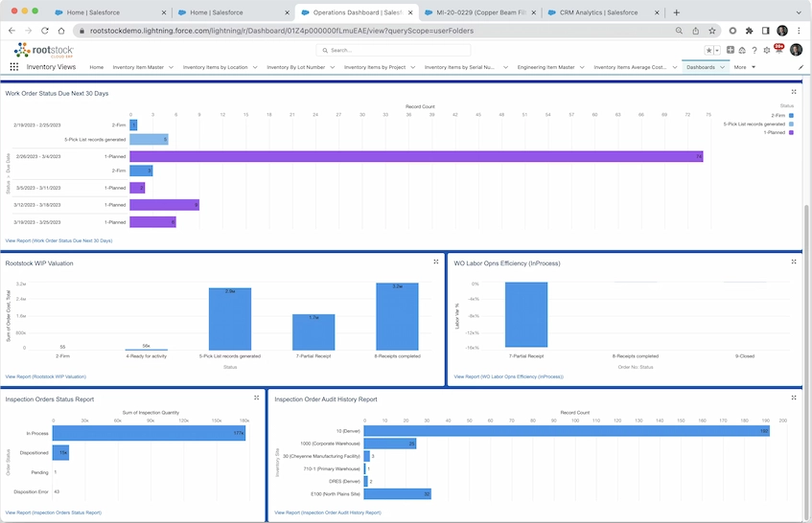The height and width of the screenshot is (523, 812).
Task: Click the purple 1-Planned bar showing 74
Action: (x=416, y=156)
